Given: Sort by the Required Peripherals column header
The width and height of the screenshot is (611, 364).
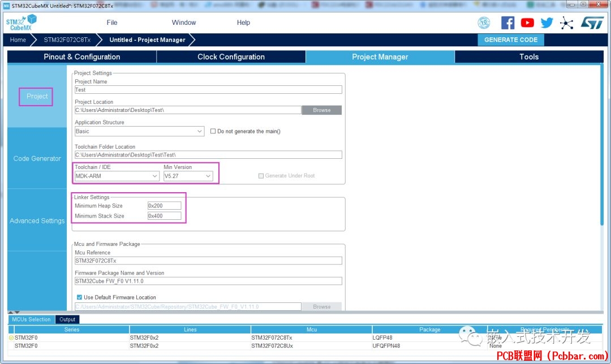Looking at the screenshot, I should click(545, 330).
